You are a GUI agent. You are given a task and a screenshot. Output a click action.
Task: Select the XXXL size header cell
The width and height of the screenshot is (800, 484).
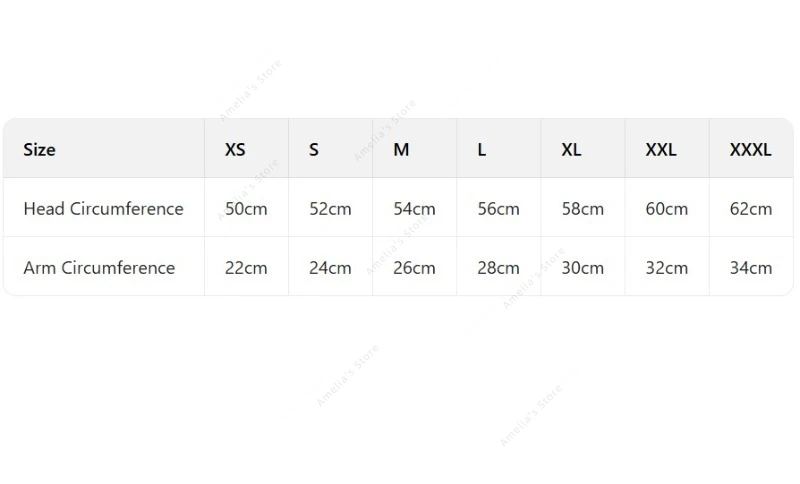click(x=750, y=150)
